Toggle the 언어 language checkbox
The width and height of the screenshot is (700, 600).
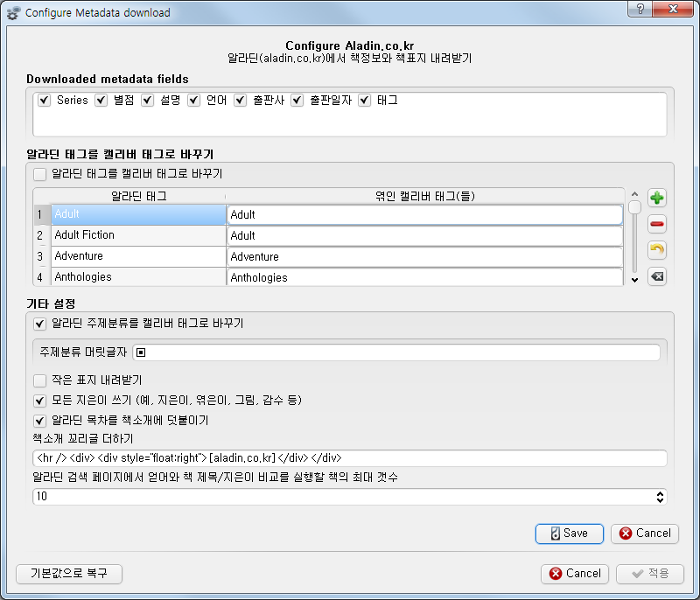tap(193, 101)
